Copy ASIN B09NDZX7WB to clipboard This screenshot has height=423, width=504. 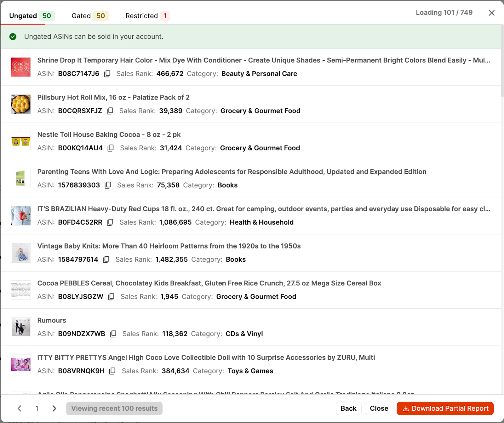tap(113, 334)
